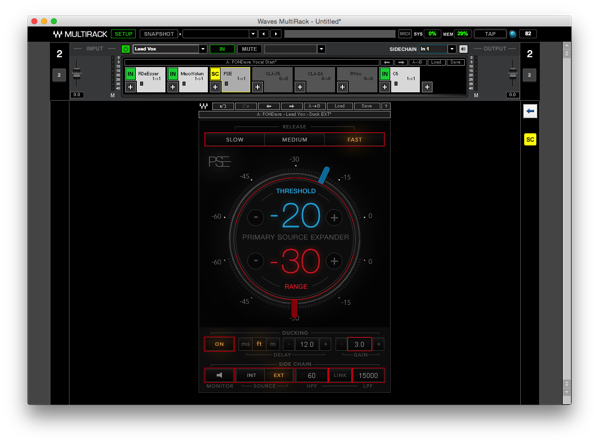Select ft delay unit
The width and height of the screenshot is (599, 444).
[259, 344]
